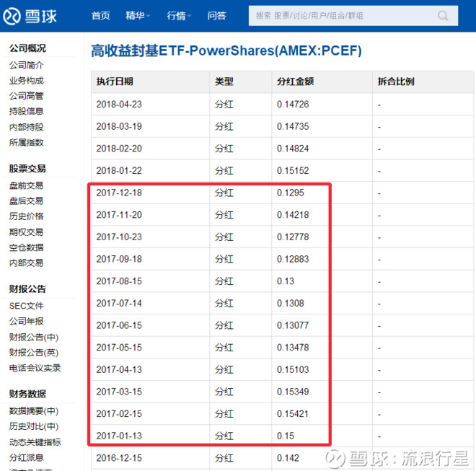Select date cell 2017-06-15
The height and width of the screenshot is (471, 476).
pos(119,325)
